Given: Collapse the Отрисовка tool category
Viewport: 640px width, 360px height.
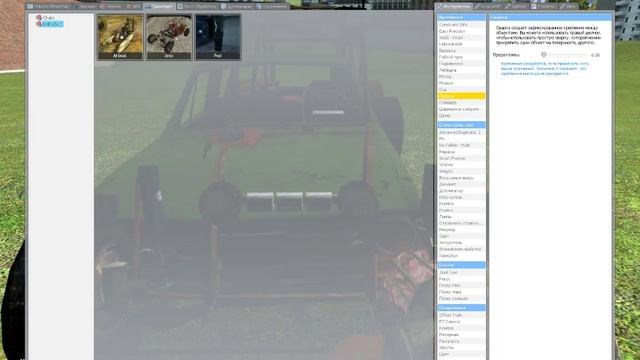Looking at the screenshot, I should [x=461, y=308].
